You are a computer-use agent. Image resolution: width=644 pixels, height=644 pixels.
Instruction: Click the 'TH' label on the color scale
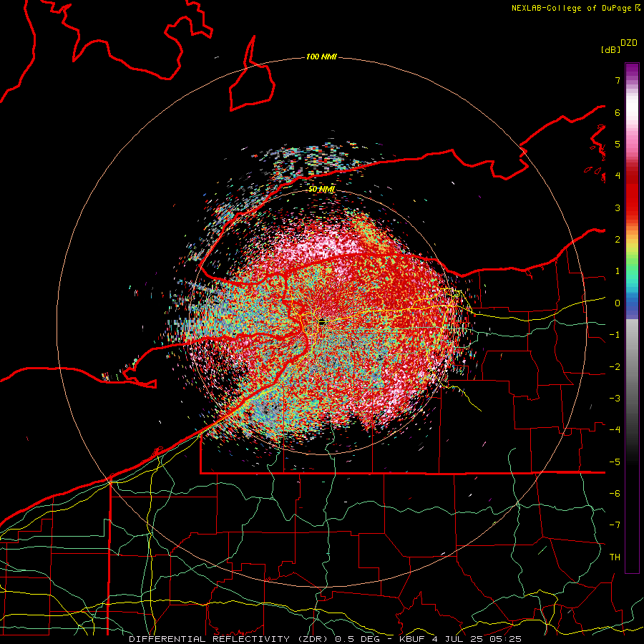[615, 557]
